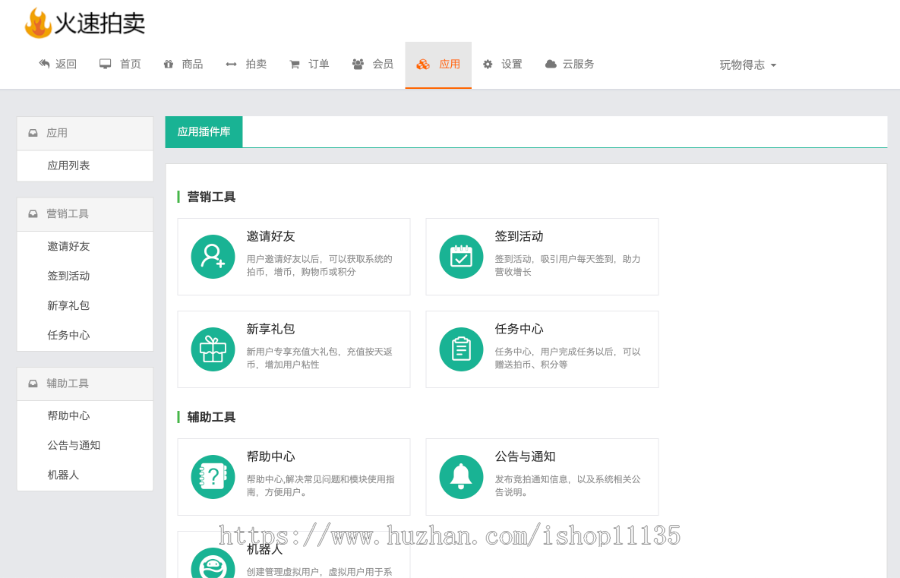
Task: Click the monitor icon next to 首页
Action: [x=105, y=64]
